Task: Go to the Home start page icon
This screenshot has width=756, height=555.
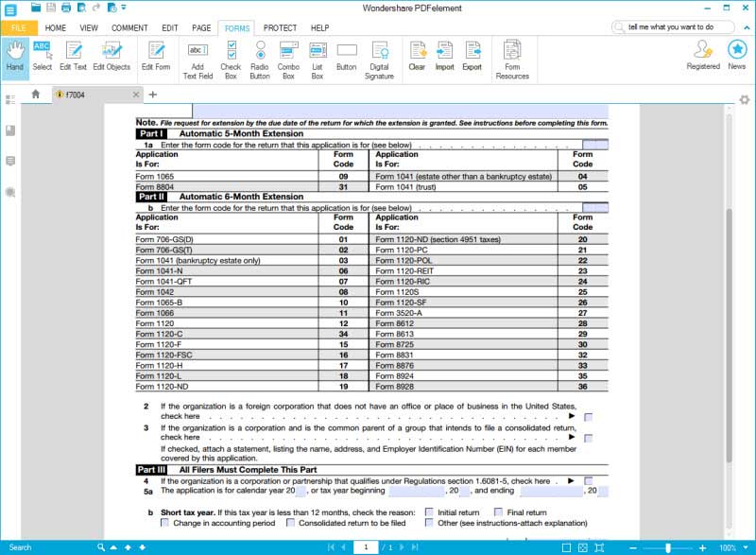Action: pos(35,95)
